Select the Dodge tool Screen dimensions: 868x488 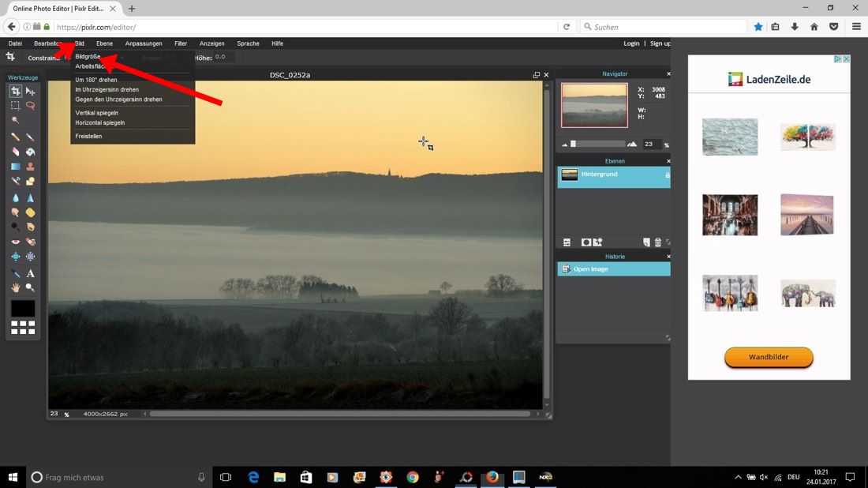point(16,227)
